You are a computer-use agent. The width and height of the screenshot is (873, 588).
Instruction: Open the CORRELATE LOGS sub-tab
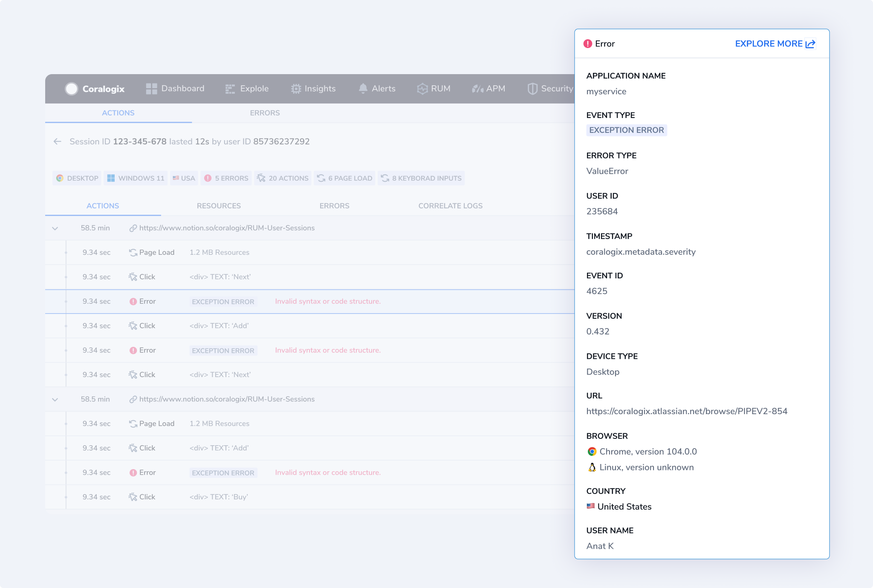pyautogui.click(x=451, y=206)
